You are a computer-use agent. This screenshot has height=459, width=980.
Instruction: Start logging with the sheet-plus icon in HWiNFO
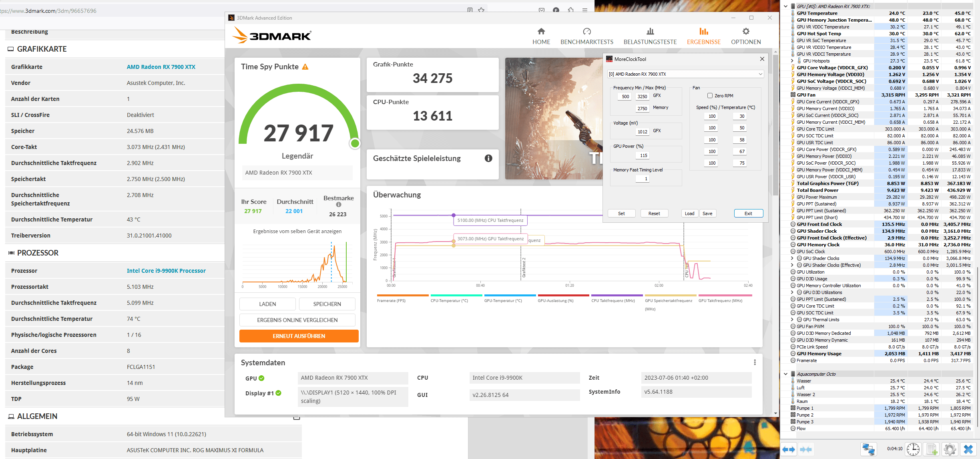[932, 449]
